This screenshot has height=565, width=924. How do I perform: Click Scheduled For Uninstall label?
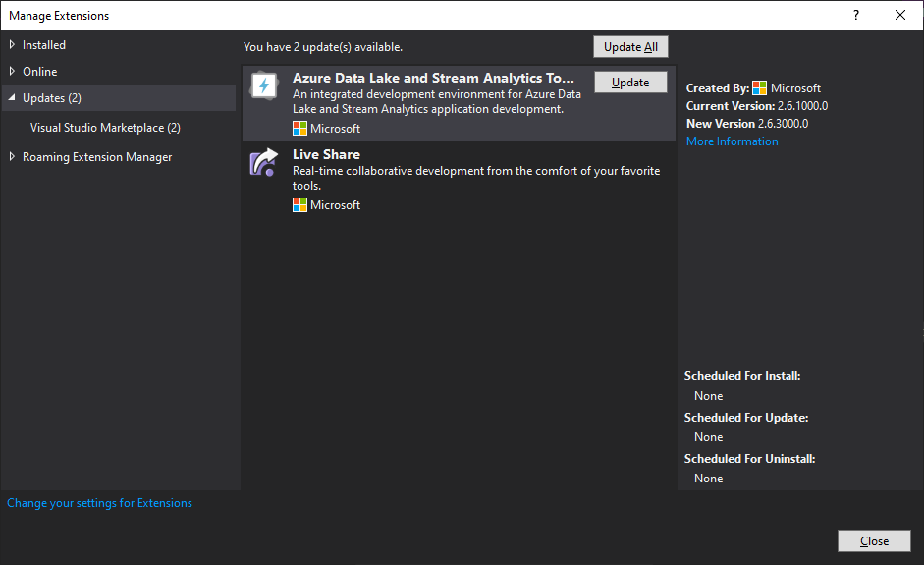[749, 459]
